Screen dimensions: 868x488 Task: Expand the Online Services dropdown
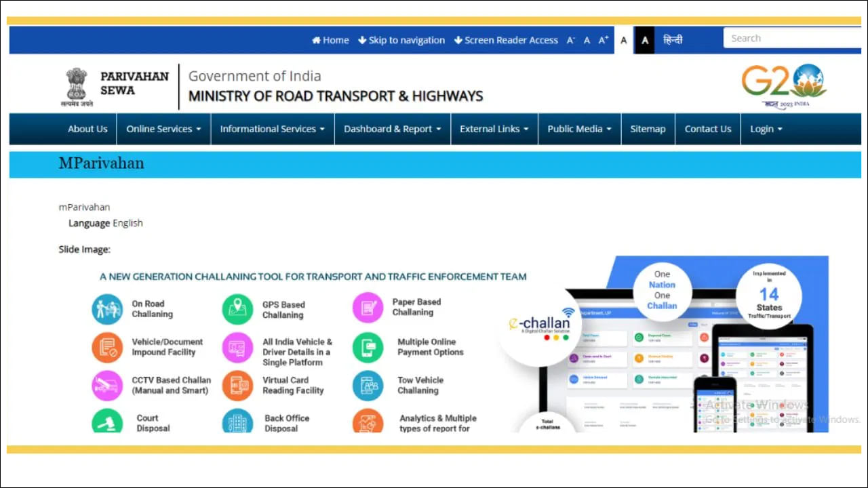click(x=163, y=129)
